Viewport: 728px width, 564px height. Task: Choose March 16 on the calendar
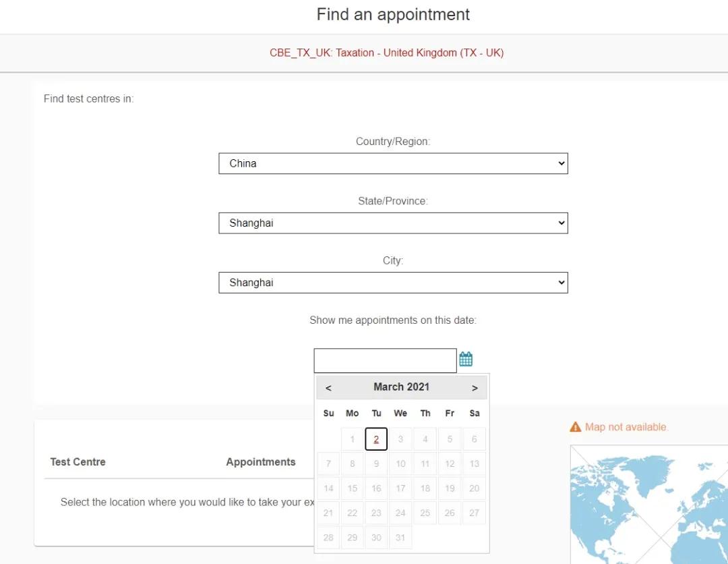[x=376, y=488]
